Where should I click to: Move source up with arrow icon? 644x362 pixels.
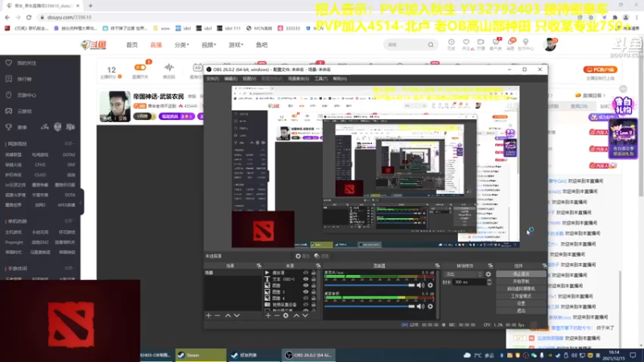coord(296,315)
